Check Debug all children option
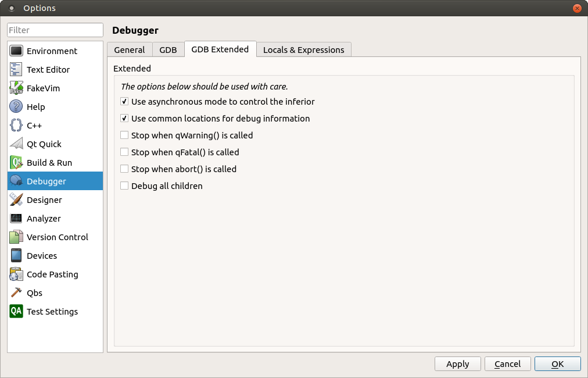 coord(124,186)
